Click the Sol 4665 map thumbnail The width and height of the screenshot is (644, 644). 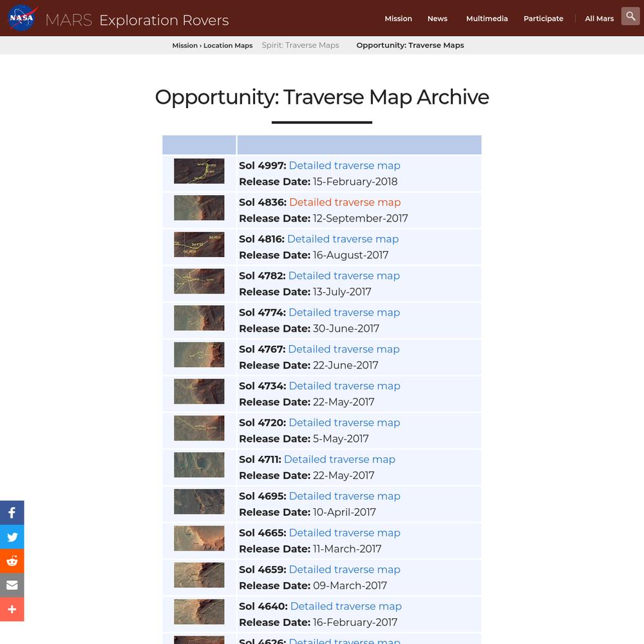[199, 538]
